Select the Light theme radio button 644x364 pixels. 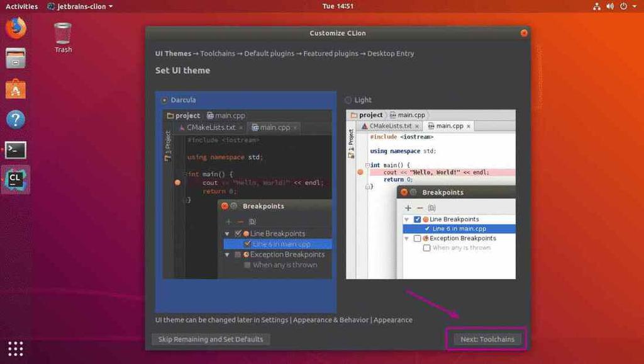[x=348, y=100]
